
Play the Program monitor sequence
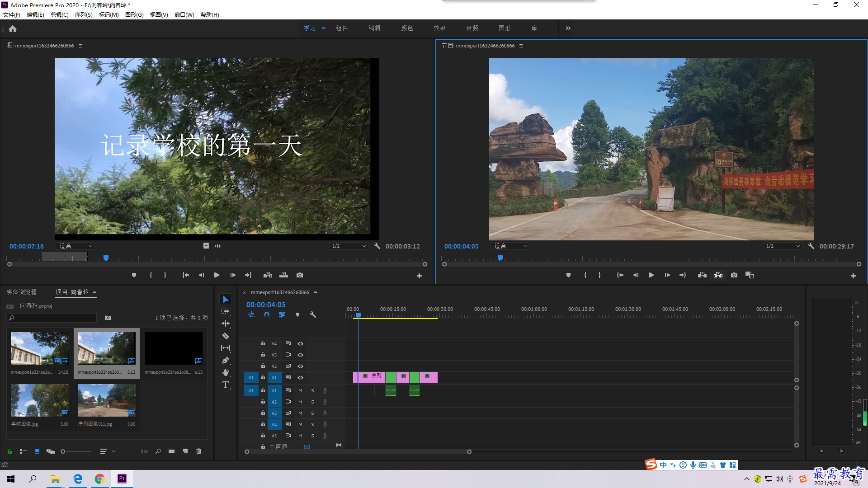click(651, 275)
